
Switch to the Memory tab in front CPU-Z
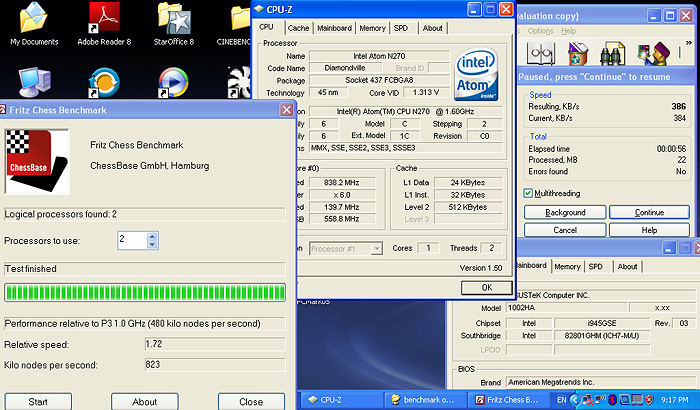pos(372,28)
